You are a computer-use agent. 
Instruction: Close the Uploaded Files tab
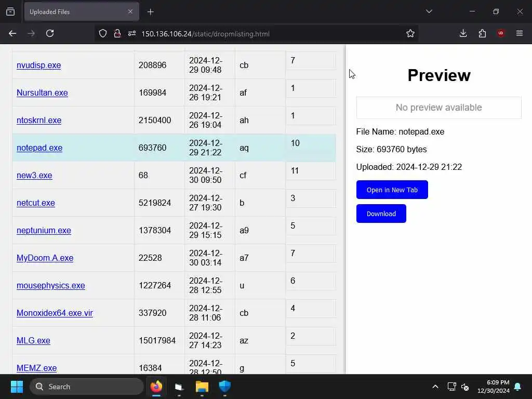click(x=130, y=11)
